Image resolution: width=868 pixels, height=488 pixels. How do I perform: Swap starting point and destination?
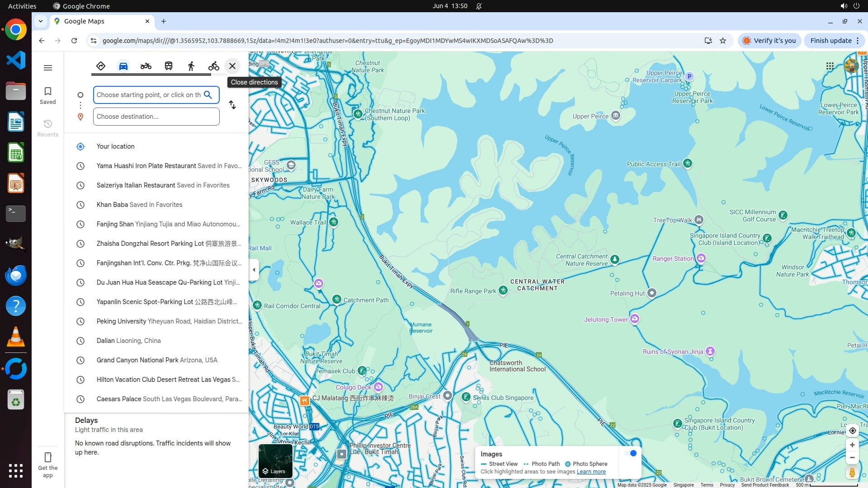click(x=232, y=105)
